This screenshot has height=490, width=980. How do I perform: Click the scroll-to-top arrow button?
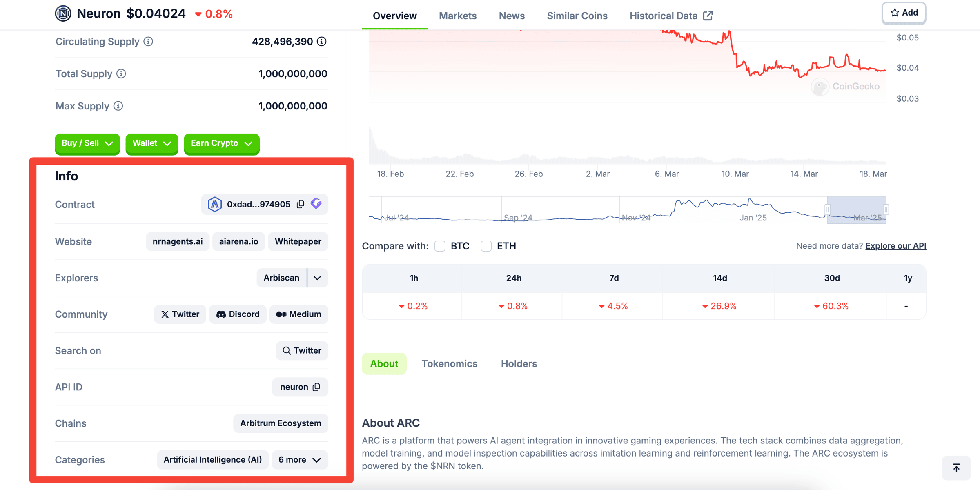point(956,468)
